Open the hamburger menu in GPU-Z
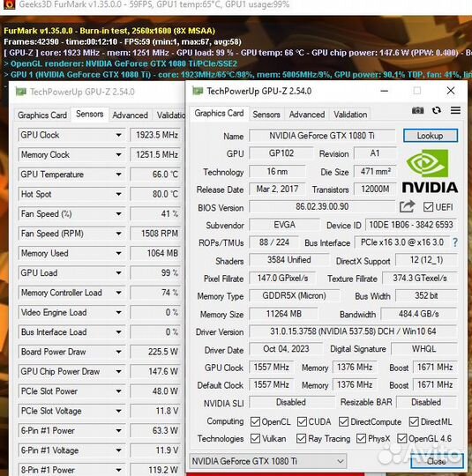Image resolution: width=472 pixels, height=476 pixels. [455, 110]
